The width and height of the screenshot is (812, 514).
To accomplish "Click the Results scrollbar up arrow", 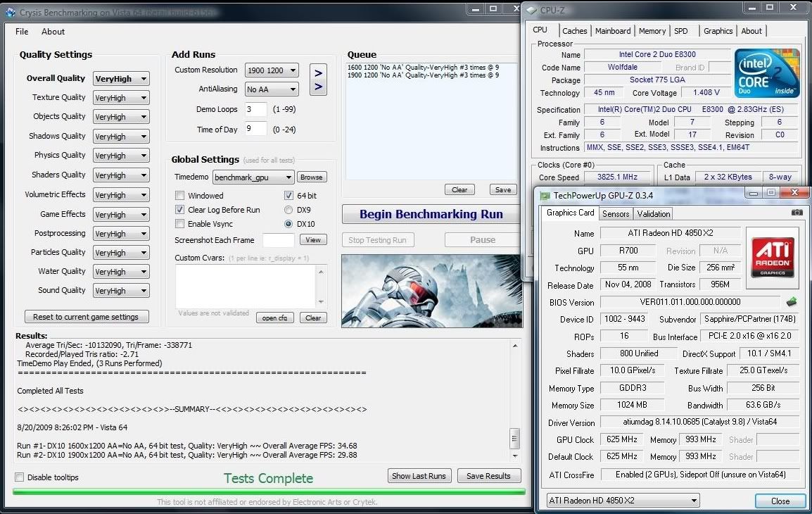I will click(x=515, y=346).
